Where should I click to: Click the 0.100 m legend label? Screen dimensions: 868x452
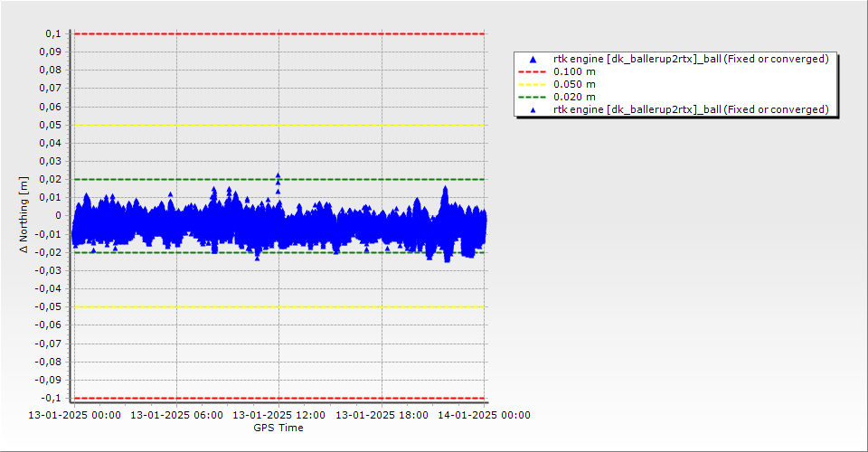pos(575,71)
